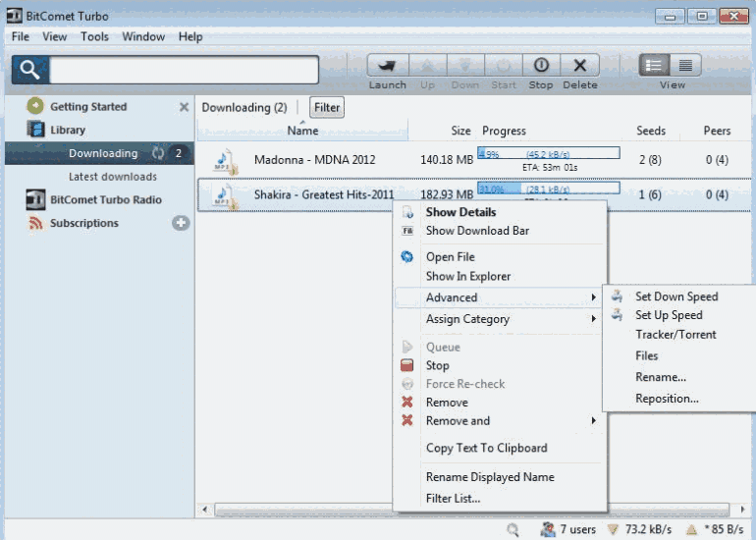This screenshot has width=756, height=540.
Task: Click the Set Down Speed icon
Action: (x=618, y=297)
